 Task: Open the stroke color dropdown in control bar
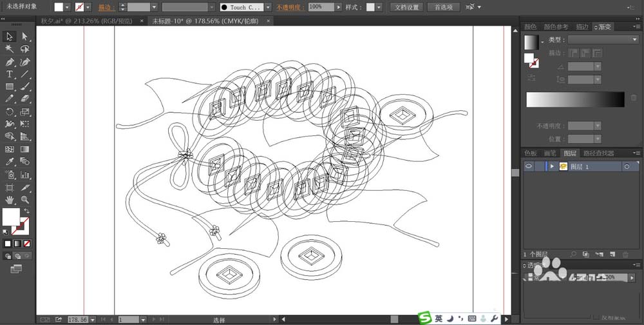(x=88, y=7)
